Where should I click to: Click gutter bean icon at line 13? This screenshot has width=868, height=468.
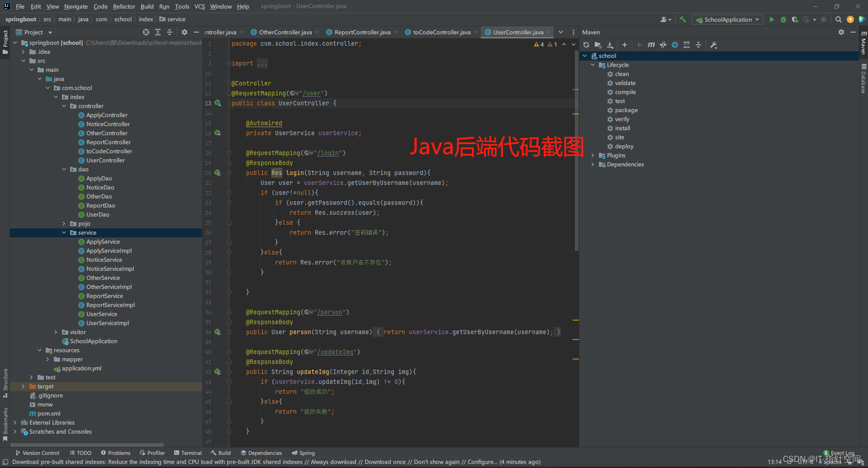click(218, 103)
